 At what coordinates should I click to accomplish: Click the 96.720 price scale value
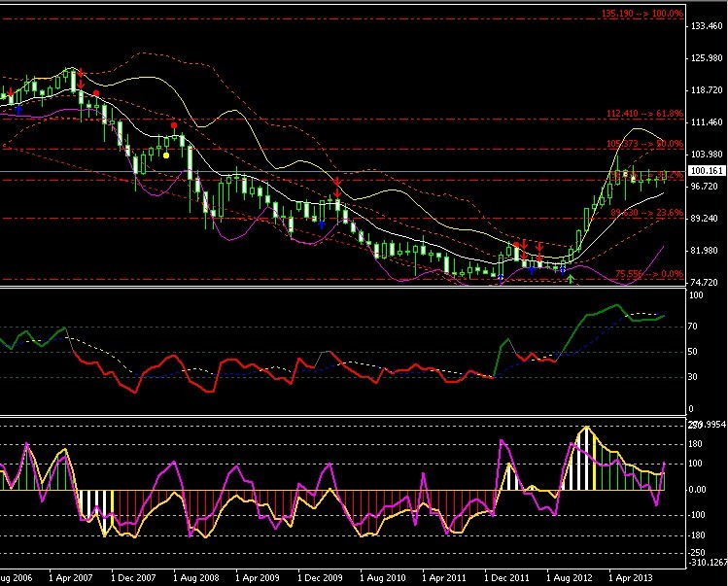[x=704, y=187]
